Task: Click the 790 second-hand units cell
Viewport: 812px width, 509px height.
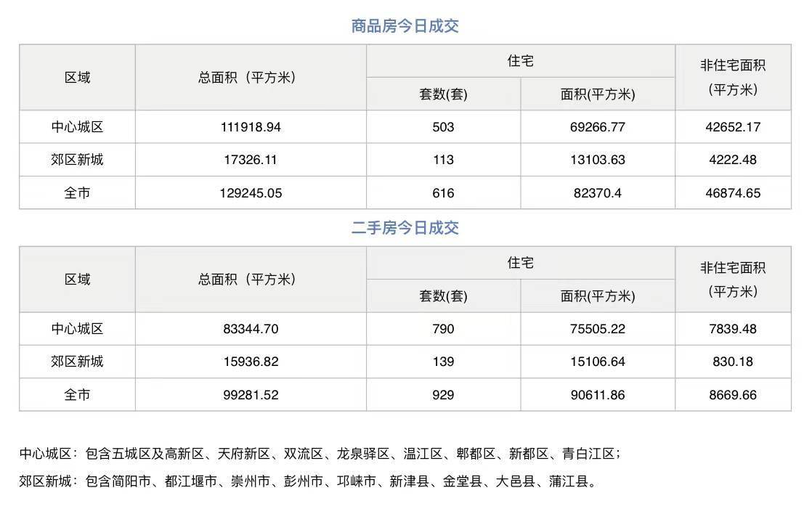Action: (443, 329)
